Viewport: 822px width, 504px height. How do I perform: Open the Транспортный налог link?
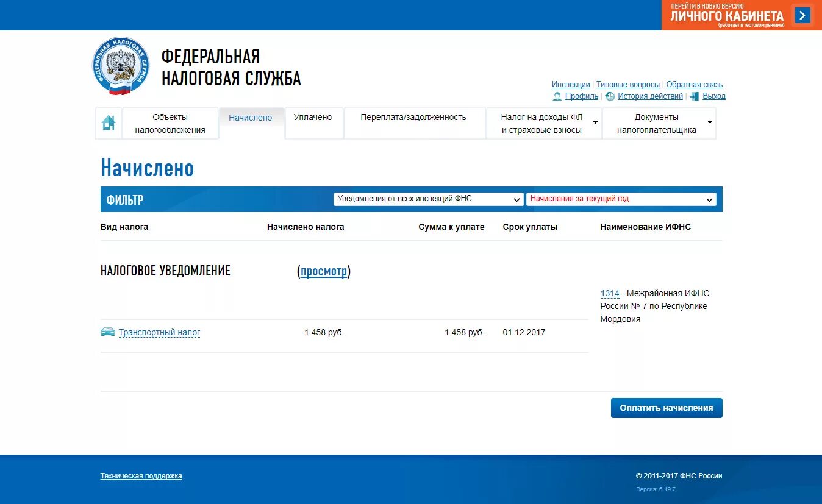click(x=160, y=332)
